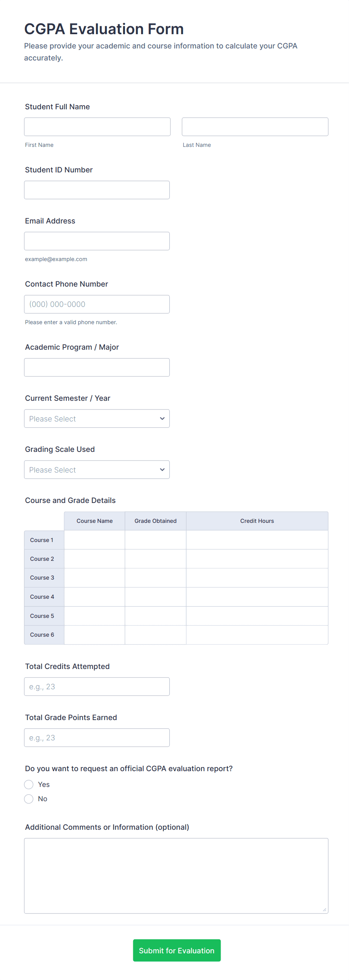The width and height of the screenshot is (349, 980).
Task: Click the First Name input field
Action: tap(97, 127)
